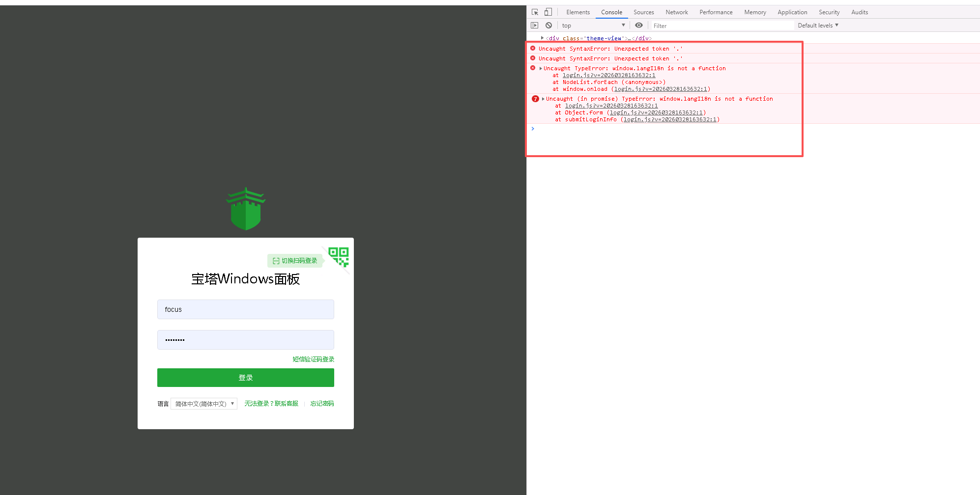
Task: Click the 忘记密码 link
Action: click(x=322, y=404)
